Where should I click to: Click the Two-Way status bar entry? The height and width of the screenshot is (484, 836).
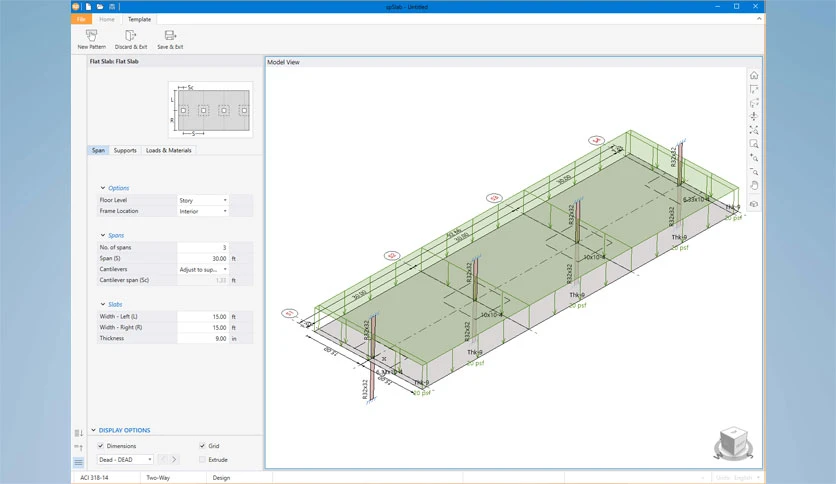click(158, 478)
